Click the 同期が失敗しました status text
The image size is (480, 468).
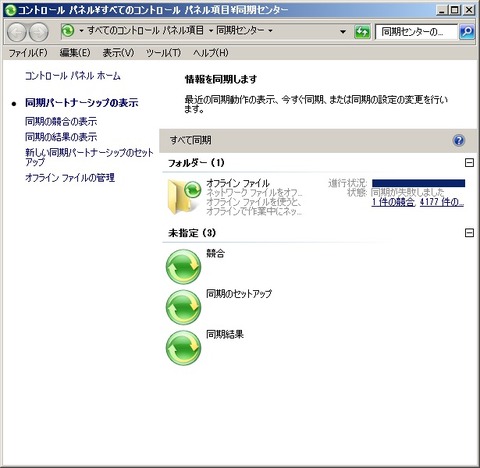407,192
